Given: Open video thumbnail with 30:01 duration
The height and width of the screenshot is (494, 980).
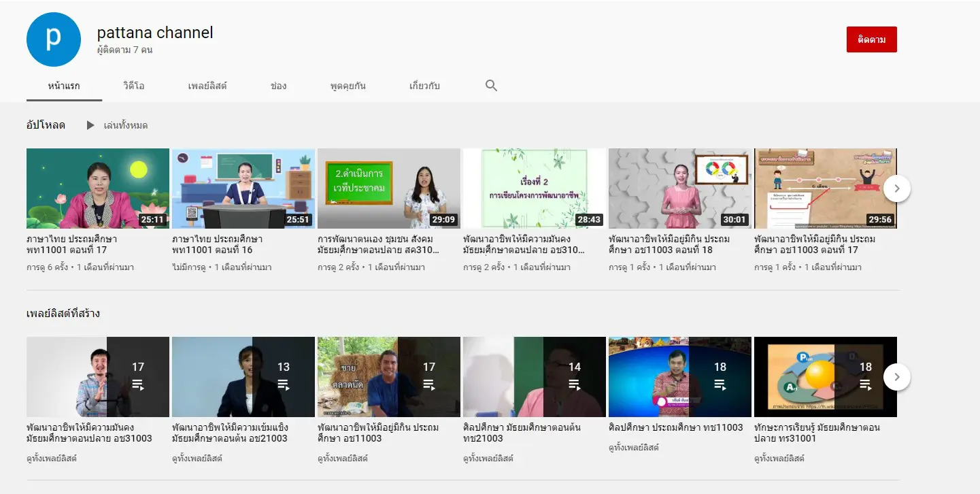Looking at the screenshot, I should click(680, 188).
